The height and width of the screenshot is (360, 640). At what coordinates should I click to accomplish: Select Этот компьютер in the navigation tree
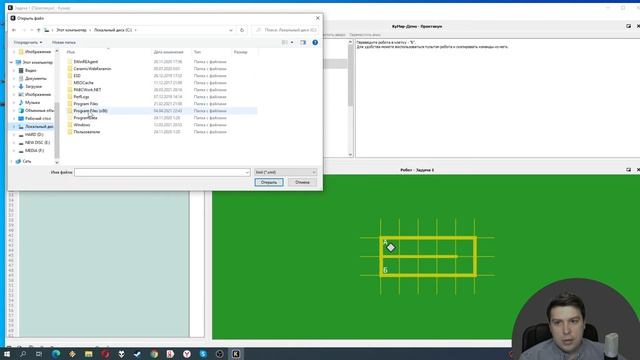[38, 62]
